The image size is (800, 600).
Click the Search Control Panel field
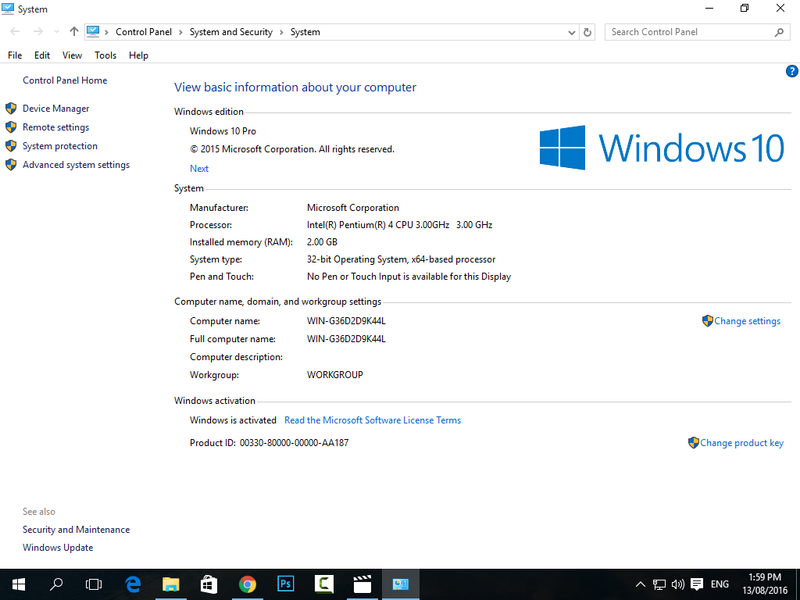coord(697,32)
